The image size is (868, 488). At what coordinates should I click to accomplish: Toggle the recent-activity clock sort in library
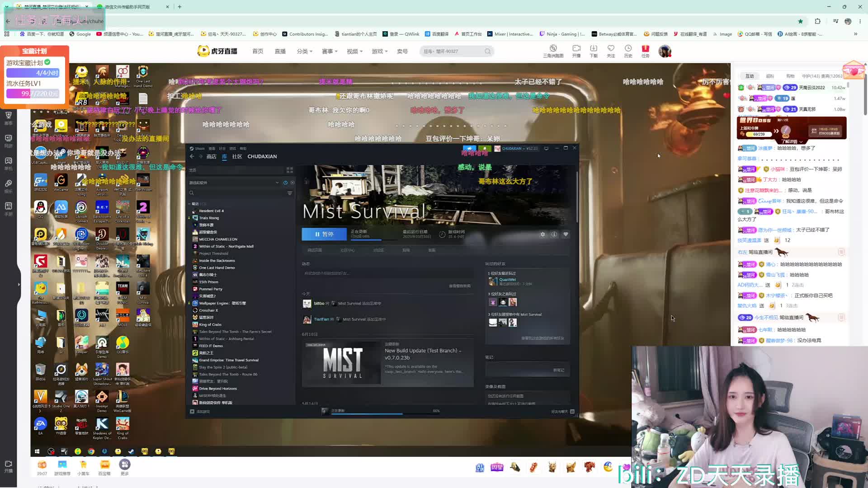tap(285, 183)
